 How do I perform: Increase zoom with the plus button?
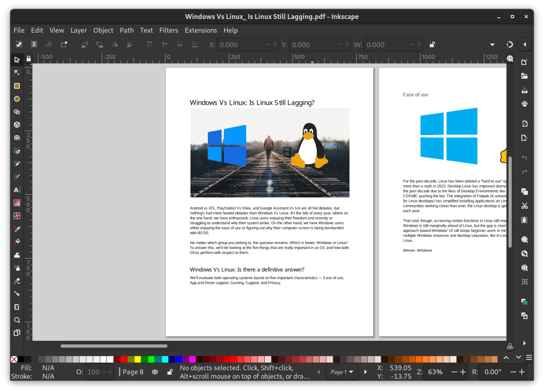click(x=463, y=372)
